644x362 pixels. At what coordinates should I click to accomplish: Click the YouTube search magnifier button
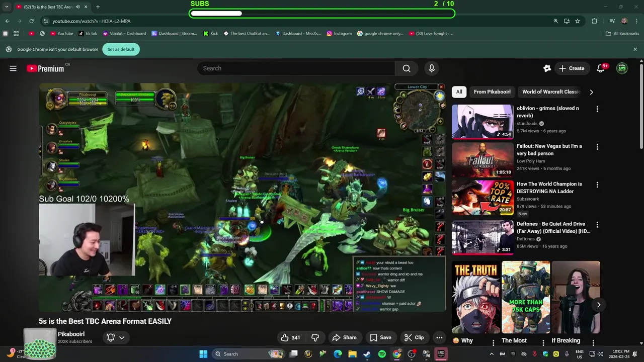pyautogui.click(x=407, y=68)
